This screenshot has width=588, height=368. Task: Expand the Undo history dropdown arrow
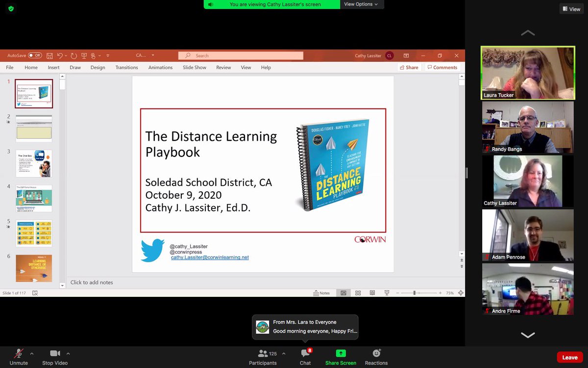(x=66, y=55)
